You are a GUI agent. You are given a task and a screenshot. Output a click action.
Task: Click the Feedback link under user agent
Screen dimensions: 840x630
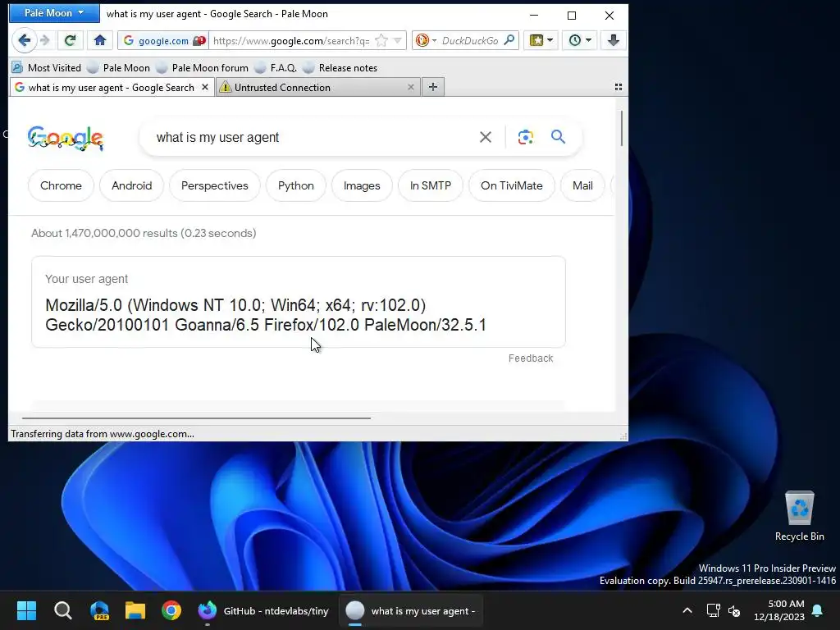[531, 358]
